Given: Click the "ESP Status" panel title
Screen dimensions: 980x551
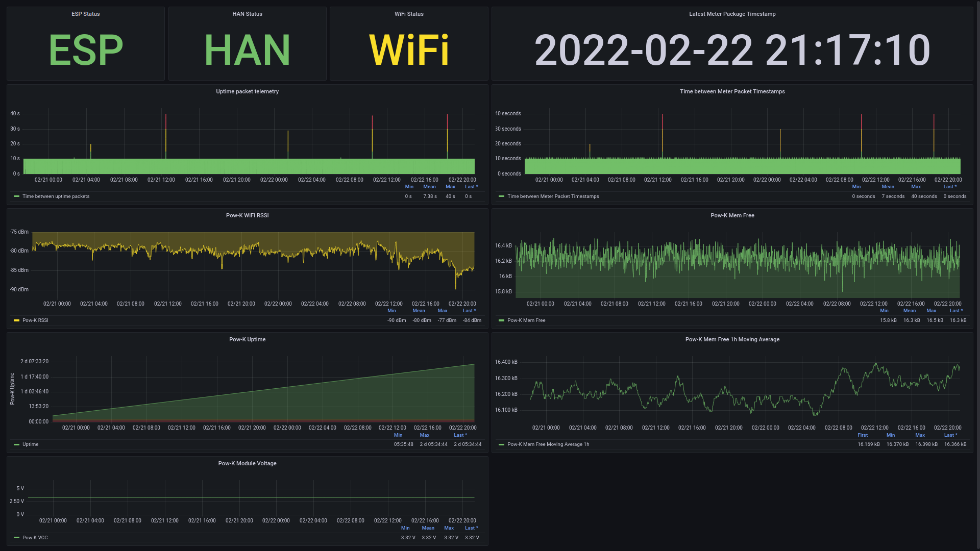Looking at the screenshot, I should coord(85,14).
